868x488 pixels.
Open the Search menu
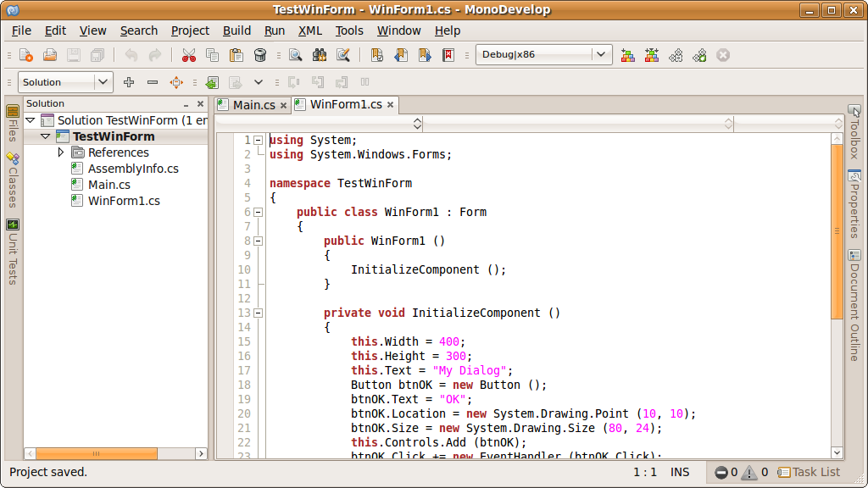click(139, 30)
